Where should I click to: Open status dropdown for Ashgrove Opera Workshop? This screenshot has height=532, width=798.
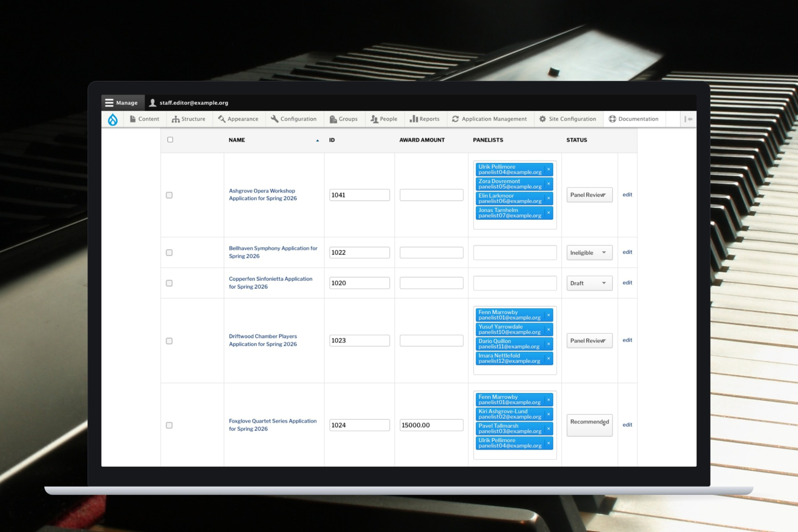[589, 195]
